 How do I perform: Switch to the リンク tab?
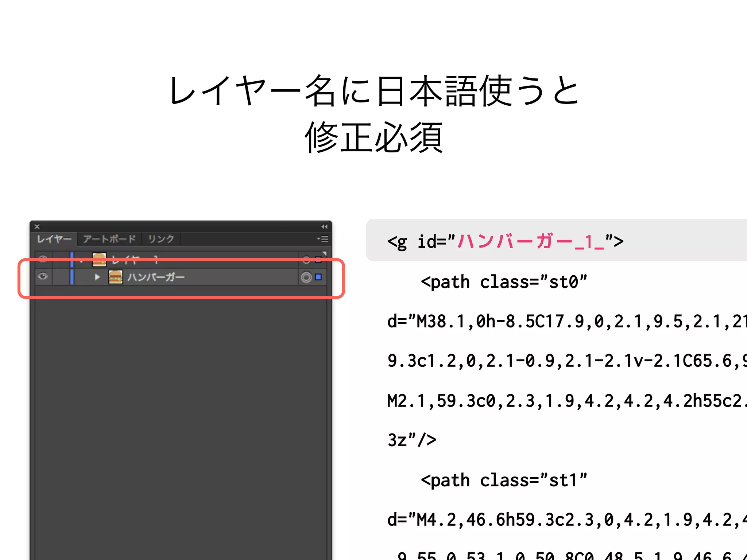(161, 239)
